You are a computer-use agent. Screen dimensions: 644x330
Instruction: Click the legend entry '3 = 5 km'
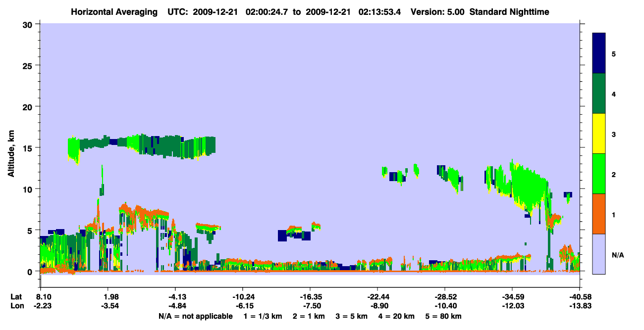(x=351, y=316)
